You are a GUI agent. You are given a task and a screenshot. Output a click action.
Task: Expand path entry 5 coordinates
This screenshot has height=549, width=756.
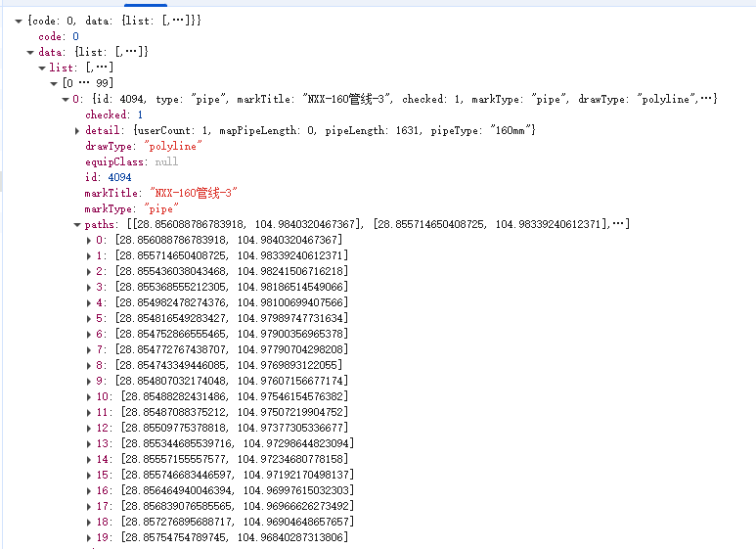[89, 318]
